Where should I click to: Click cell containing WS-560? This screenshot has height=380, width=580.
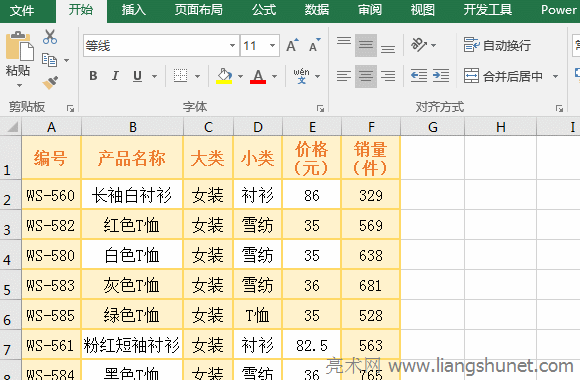click(x=51, y=195)
